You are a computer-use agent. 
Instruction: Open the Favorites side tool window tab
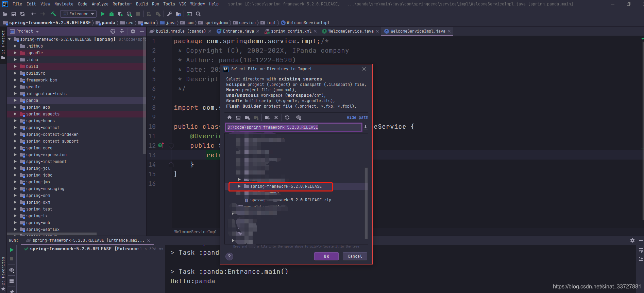pyautogui.click(x=3, y=274)
